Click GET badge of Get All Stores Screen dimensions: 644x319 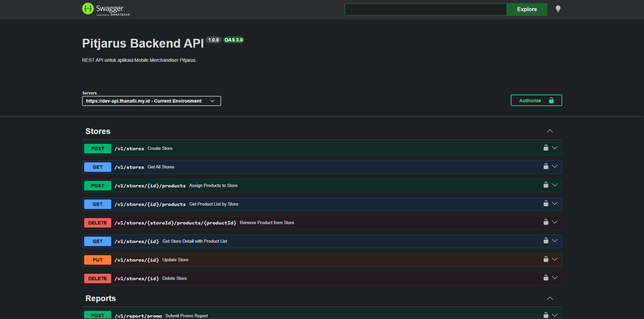click(98, 167)
